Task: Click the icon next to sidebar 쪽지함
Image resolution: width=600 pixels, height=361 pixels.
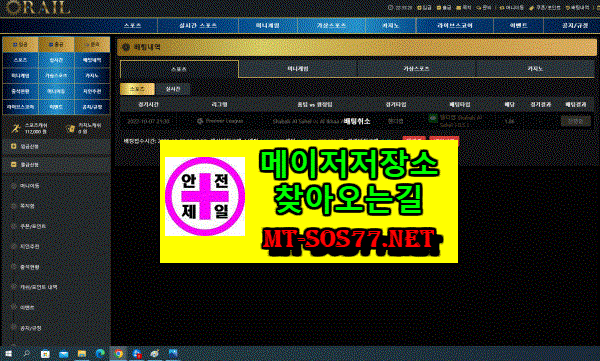Action: click(14, 206)
